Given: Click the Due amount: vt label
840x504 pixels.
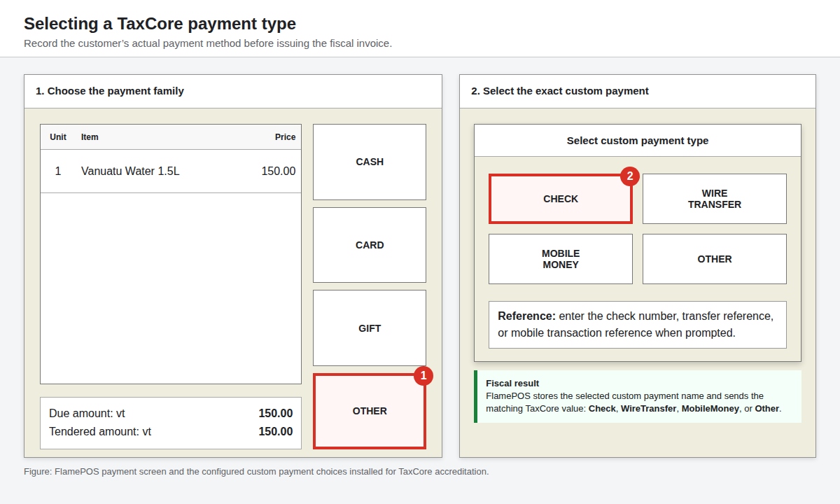Looking at the screenshot, I should click(87, 414).
